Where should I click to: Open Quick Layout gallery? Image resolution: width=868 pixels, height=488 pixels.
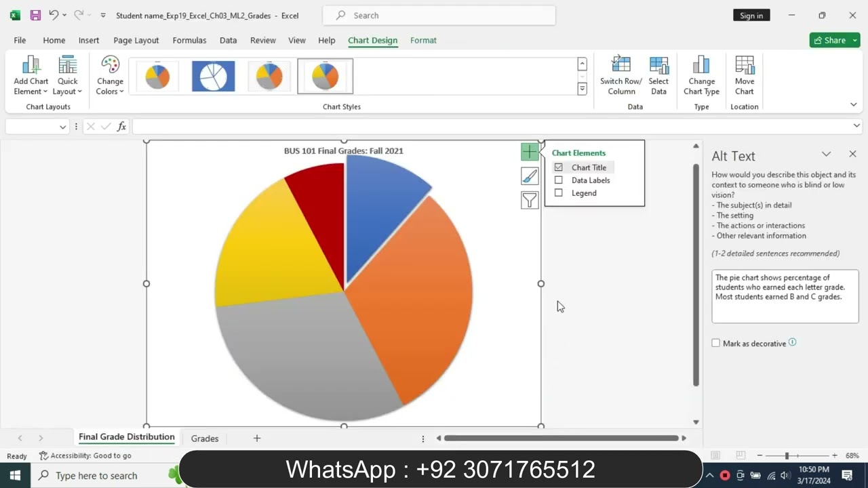pyautogui.click(x=67, y=76)
